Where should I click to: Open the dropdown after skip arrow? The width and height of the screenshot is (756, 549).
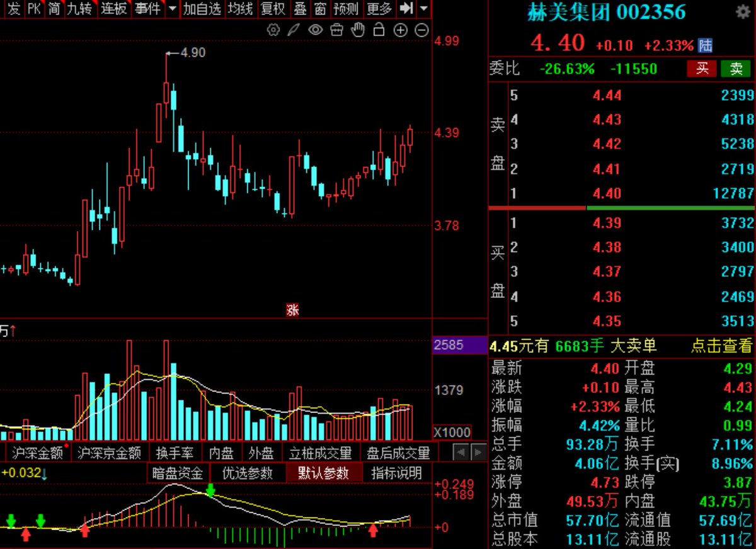[424, 9]
